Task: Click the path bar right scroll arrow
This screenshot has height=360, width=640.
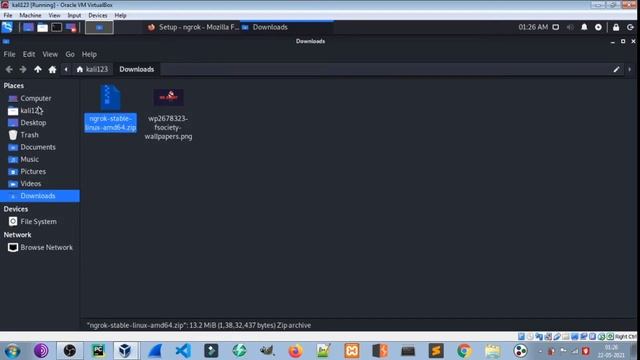Action: point(629,69)
